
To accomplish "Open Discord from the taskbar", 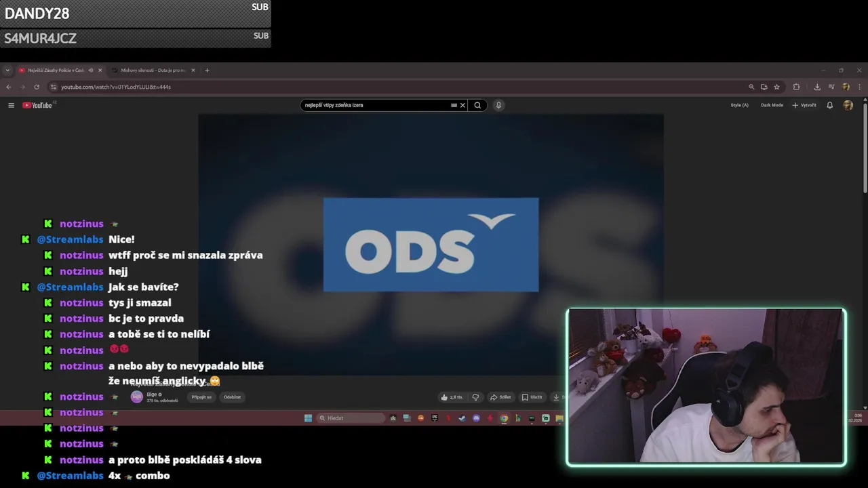I will (476, 418).
